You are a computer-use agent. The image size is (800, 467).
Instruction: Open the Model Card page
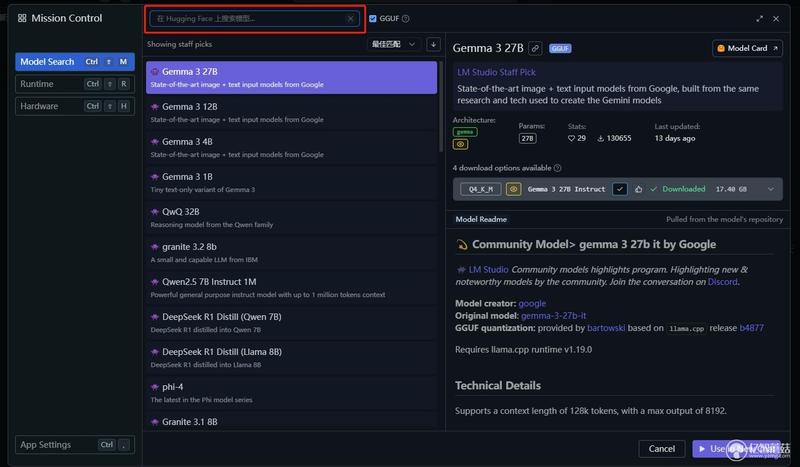747,48
